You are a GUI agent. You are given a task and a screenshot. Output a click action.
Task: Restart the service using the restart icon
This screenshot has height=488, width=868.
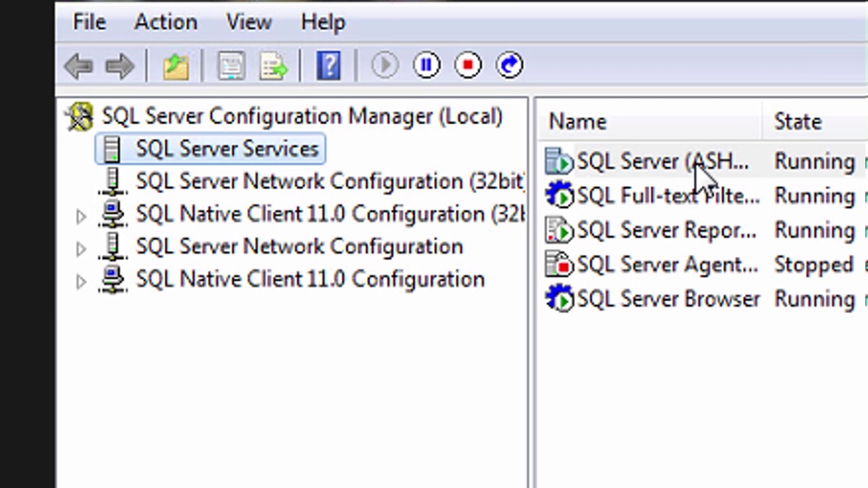[x=509, y=65]
